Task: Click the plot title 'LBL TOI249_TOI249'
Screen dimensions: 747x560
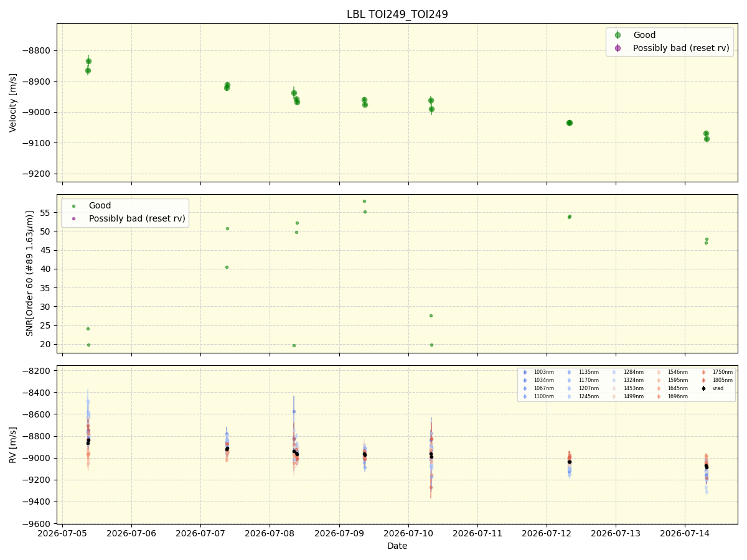Action: pos(397,14)
